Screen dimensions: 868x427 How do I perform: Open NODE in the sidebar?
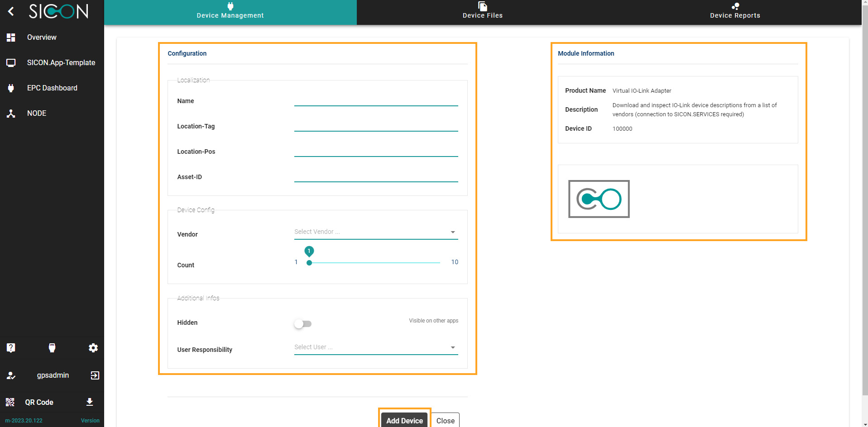pos(37,113)
